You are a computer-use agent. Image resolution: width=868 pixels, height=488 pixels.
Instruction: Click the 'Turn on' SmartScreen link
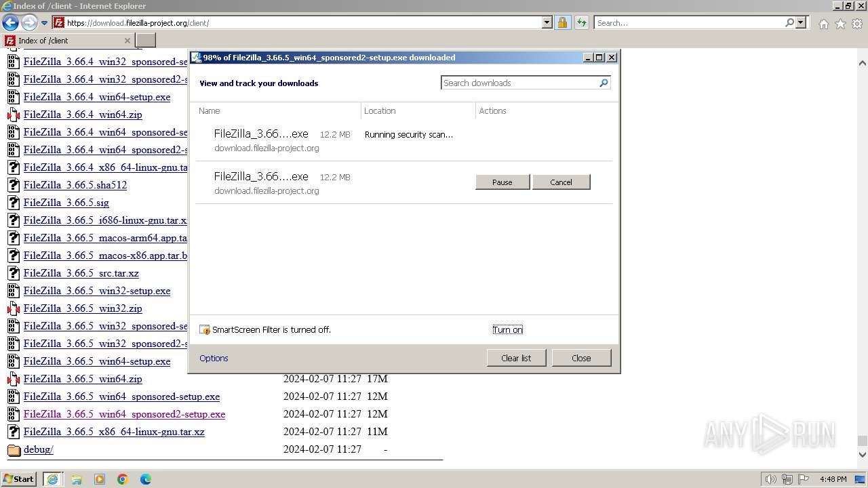pos(508,329)
